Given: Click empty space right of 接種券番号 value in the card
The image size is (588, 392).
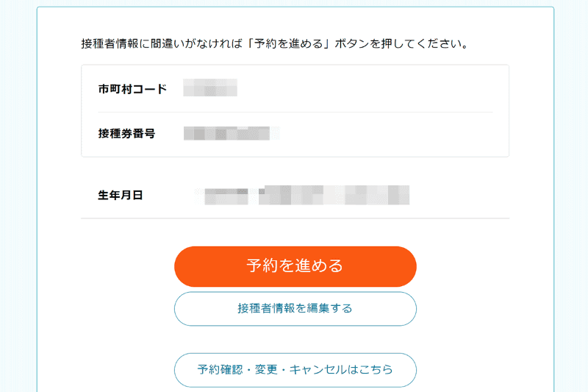Looking at the screenshot, I should point(390,134).
